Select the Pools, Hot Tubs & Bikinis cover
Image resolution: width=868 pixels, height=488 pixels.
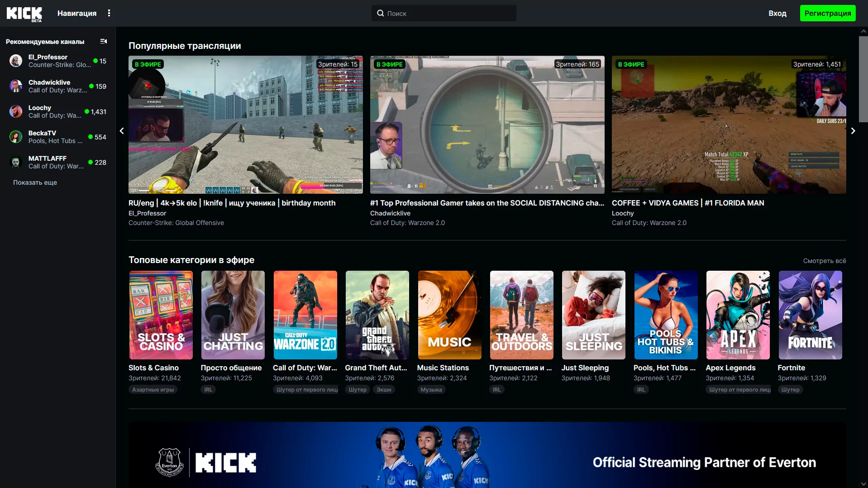tap(666, 315)
